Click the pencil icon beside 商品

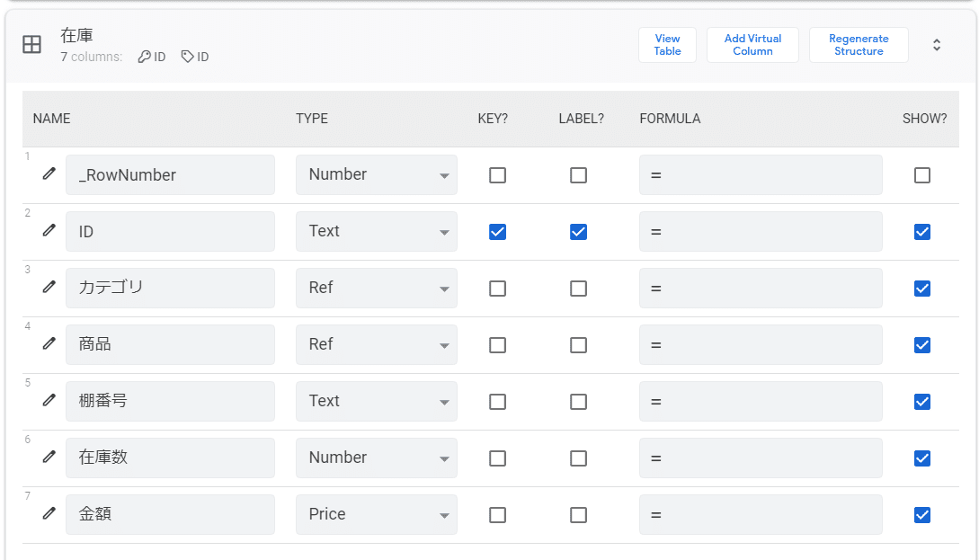49,344
